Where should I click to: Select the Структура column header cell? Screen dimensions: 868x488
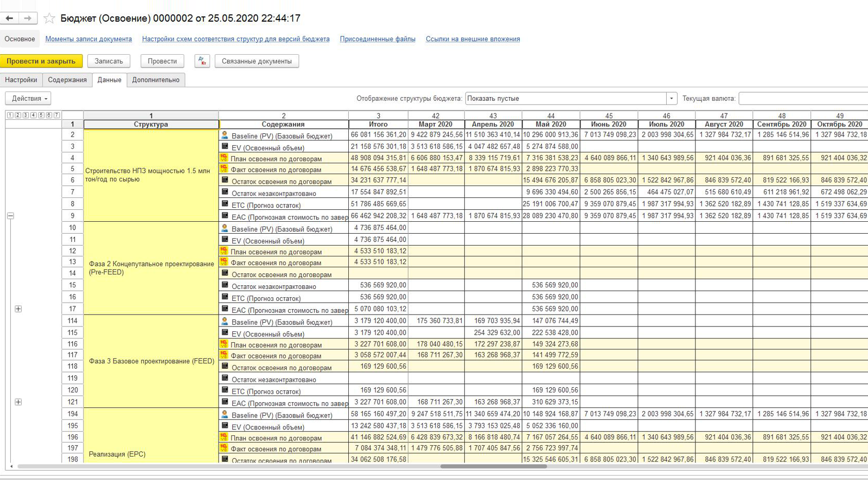click(x=151, y=124)
